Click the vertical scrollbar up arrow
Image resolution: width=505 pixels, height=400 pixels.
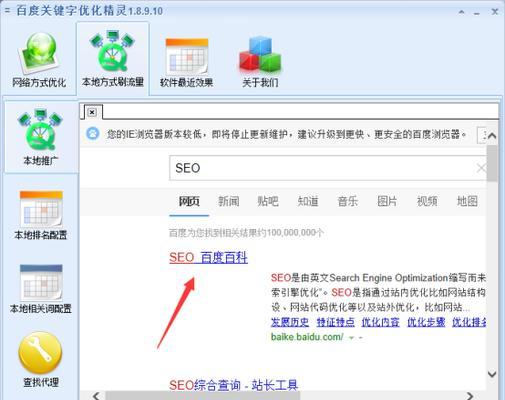coord(492,136)
